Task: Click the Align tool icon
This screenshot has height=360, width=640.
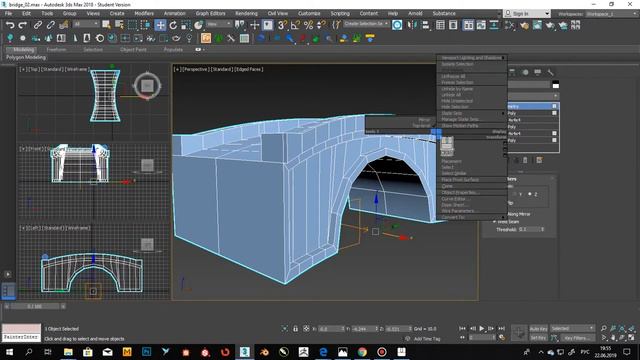Action: point(426,25)
